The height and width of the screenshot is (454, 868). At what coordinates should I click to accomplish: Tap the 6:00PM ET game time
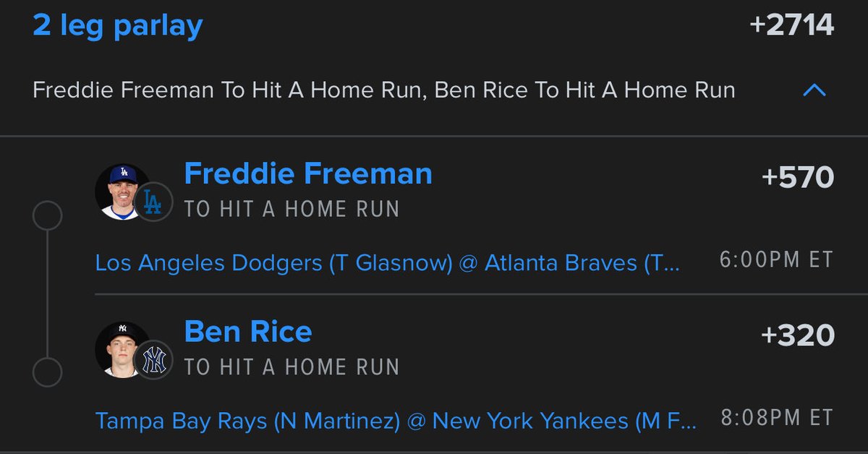tap(777, 260)
